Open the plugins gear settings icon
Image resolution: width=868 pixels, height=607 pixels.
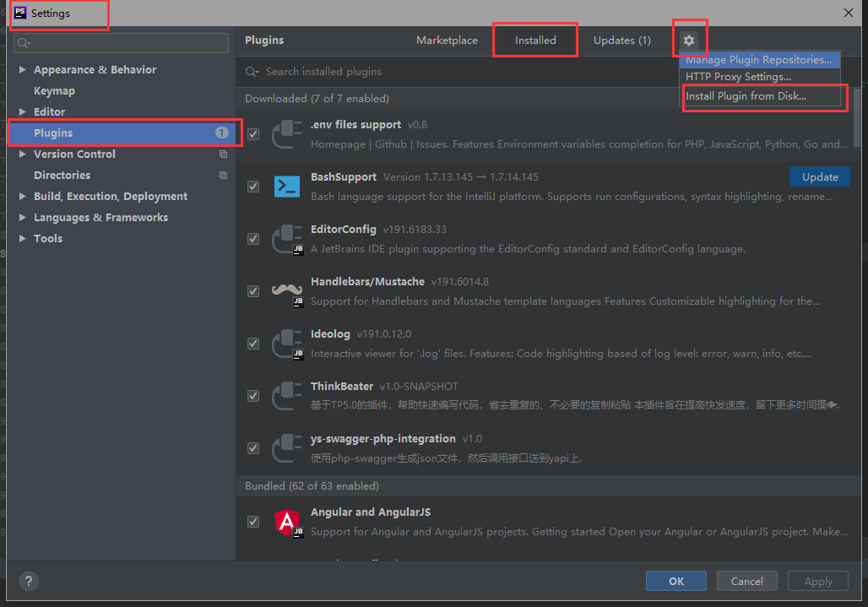689,41
